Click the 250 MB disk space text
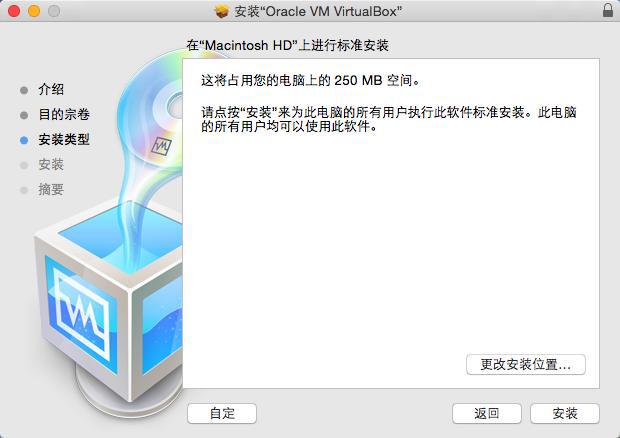 (x=358, y=81)
